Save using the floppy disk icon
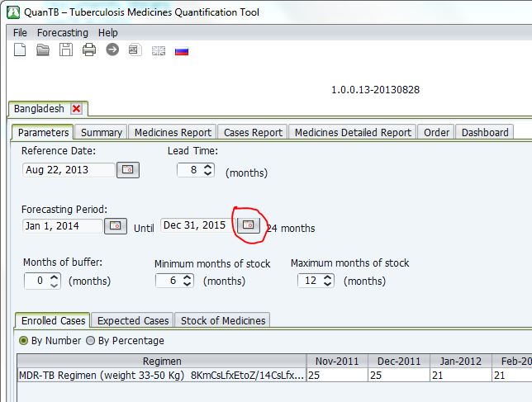This screenshot has height=402, width=532. (x=66, y=50)
